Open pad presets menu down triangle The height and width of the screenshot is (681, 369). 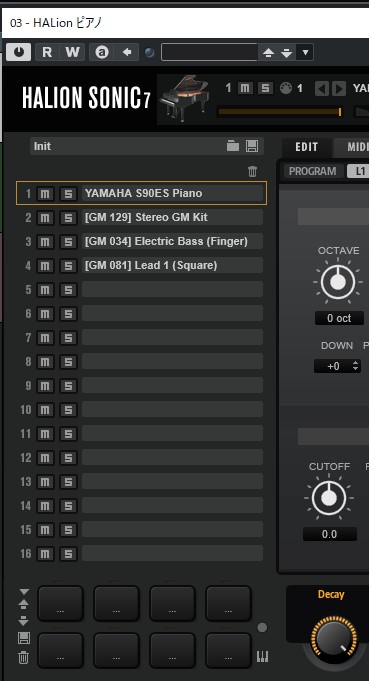point(24,592)
